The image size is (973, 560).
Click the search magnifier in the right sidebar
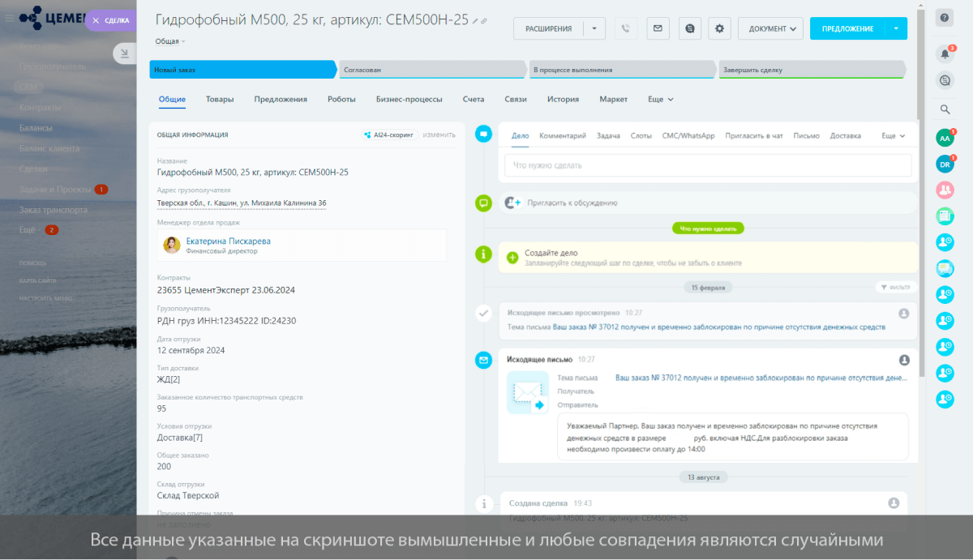tap(945, 109)
